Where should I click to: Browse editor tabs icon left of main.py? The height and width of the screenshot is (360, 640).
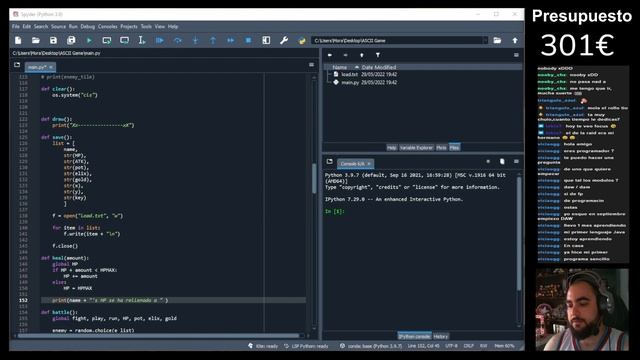[17, 65]
